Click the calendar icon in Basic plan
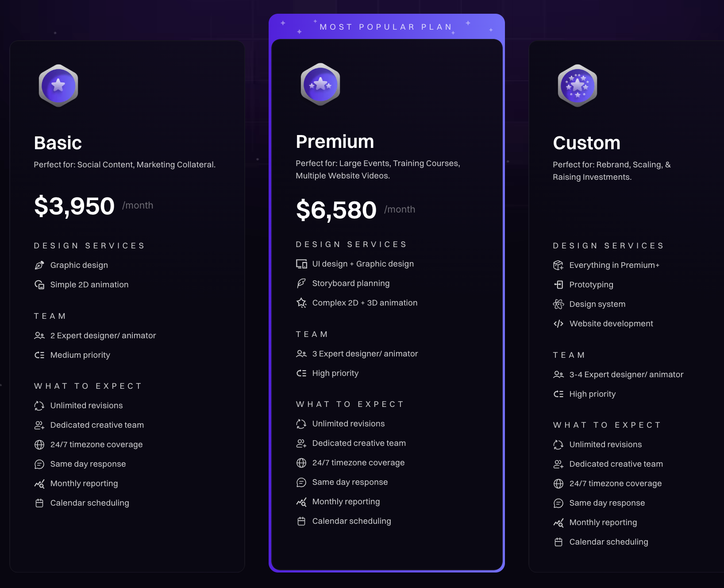The height and width of the screenshot is (588, 724). (39, 503)
